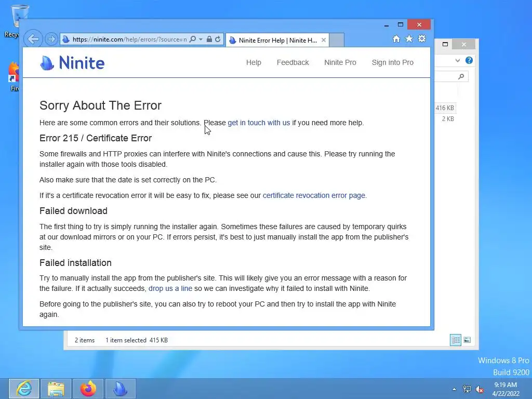
Task: Click the '2 KB' file size cell
Action: (448, 119)
